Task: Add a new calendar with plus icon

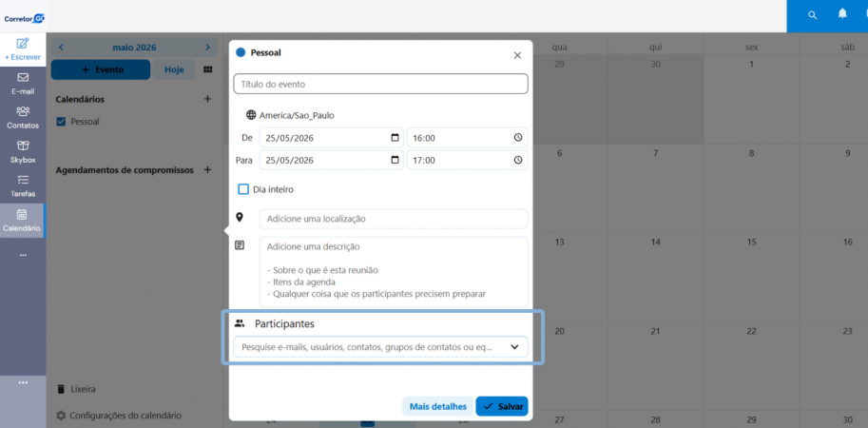Action: [207, 99]
